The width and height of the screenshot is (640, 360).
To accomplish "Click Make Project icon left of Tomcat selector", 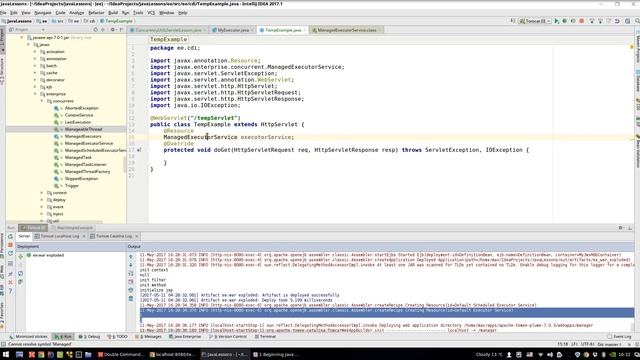I will [513, 21].
